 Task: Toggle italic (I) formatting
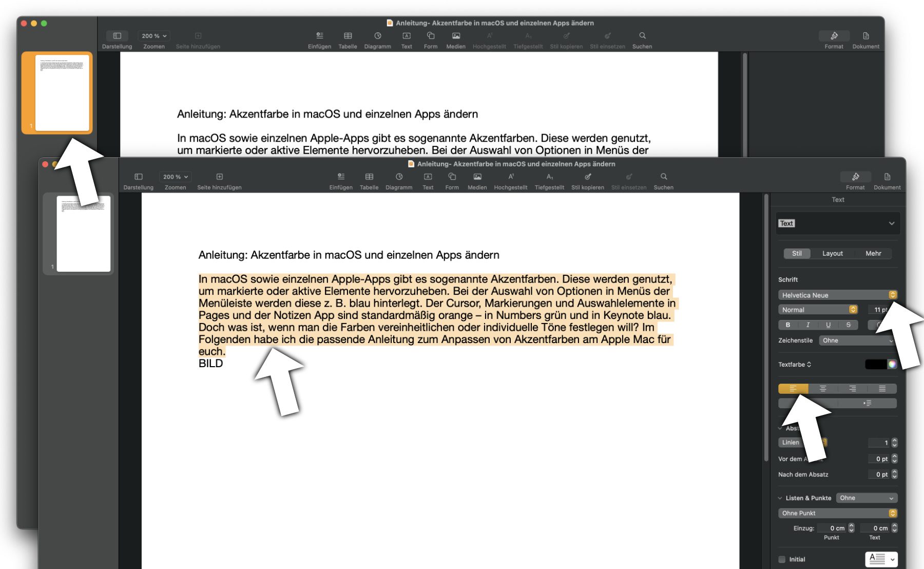[808, 325]
